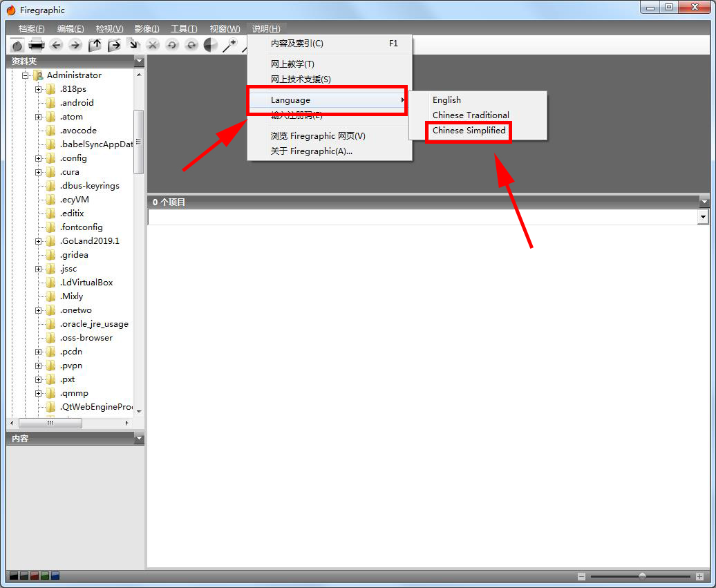Screen dimensions: 716x588
Task: Select the blue color swatch
Action: click(x=55, y=576)
